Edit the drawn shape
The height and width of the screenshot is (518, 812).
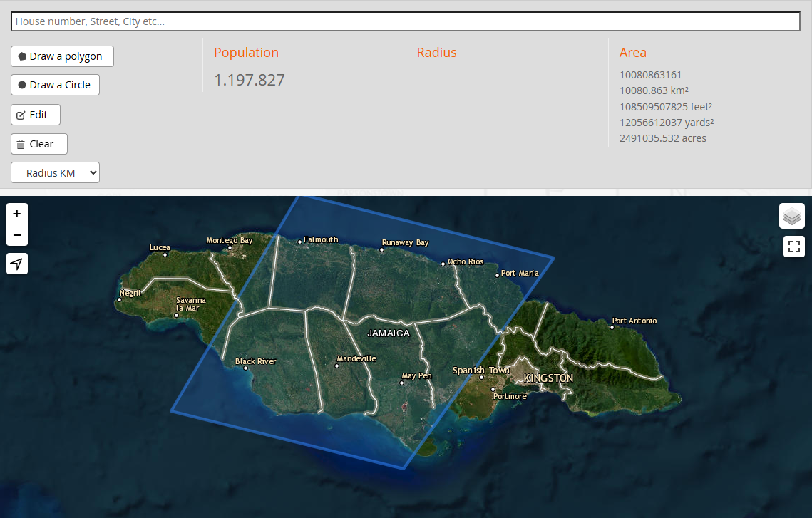(35, 115)
